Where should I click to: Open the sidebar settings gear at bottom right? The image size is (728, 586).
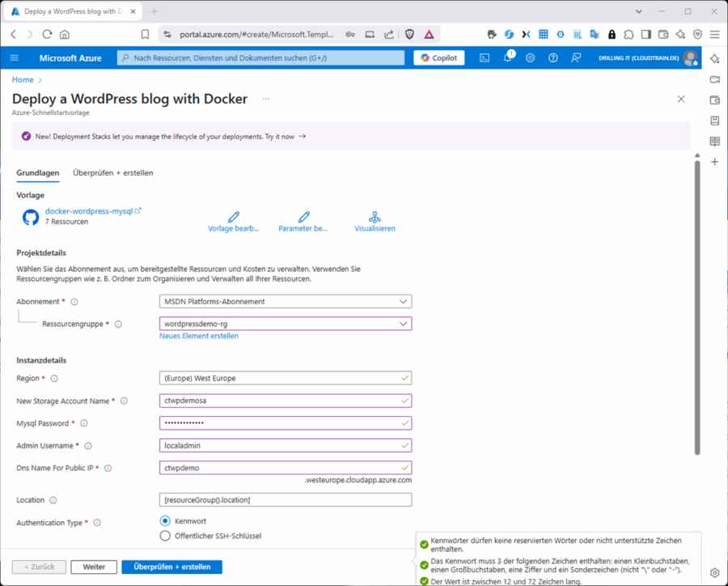point(714,572)
